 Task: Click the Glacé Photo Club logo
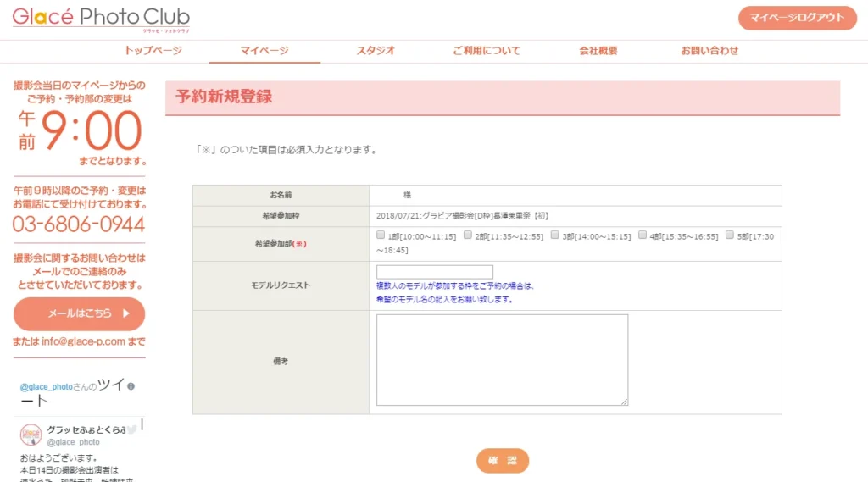(x=101, y=19)
